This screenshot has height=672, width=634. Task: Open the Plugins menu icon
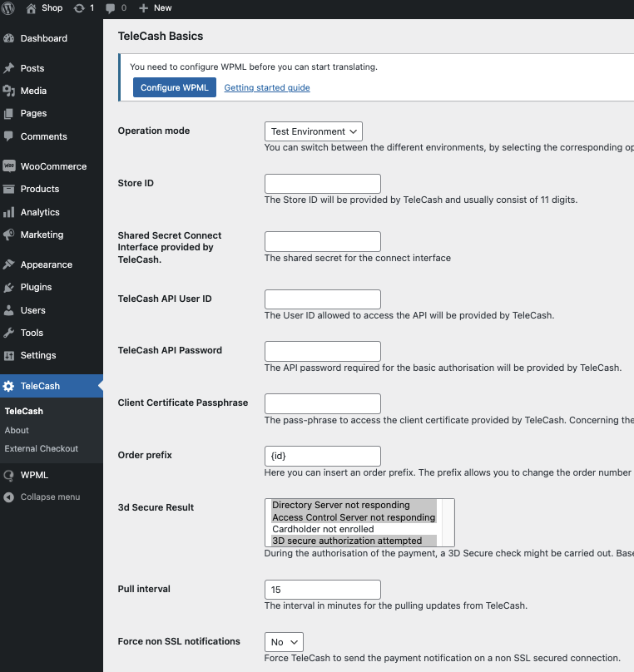click(x=9, y=287)
